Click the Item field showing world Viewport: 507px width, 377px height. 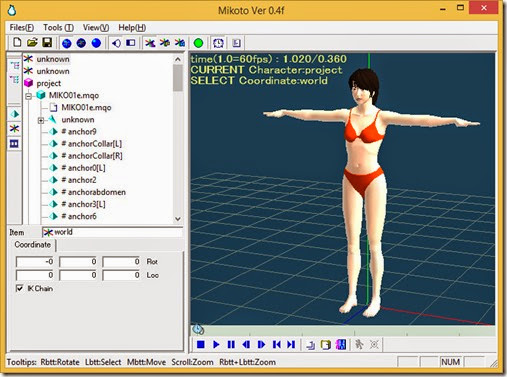112,232
